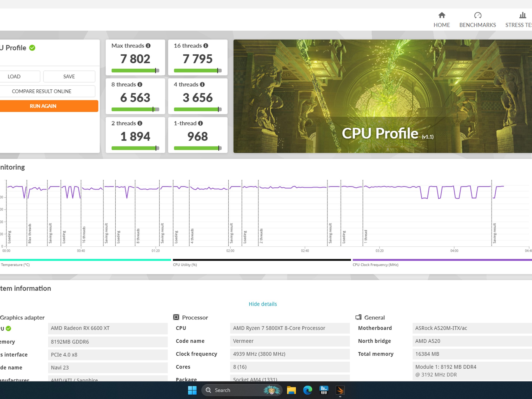Click the 1-thread score 968
Image resolution: width=532 pixels, height=399 pixels.
[x=198, y=137]
